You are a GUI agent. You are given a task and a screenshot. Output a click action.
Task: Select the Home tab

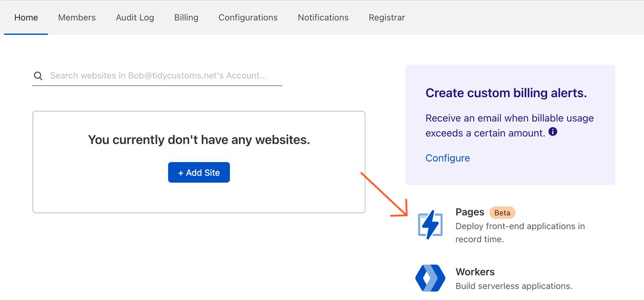tap(26, 18)
